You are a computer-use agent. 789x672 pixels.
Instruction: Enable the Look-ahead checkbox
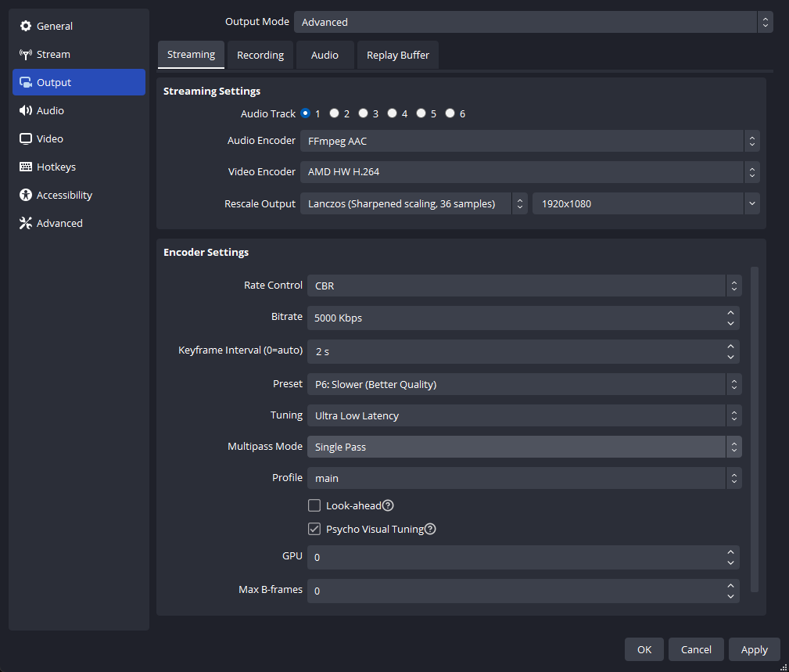[x=314, y=505]
